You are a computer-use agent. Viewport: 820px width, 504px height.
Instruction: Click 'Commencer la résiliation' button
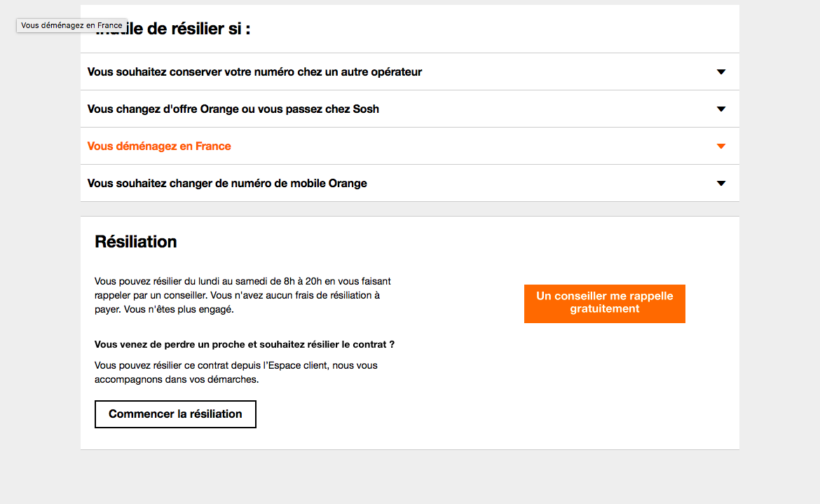[175, 414]
